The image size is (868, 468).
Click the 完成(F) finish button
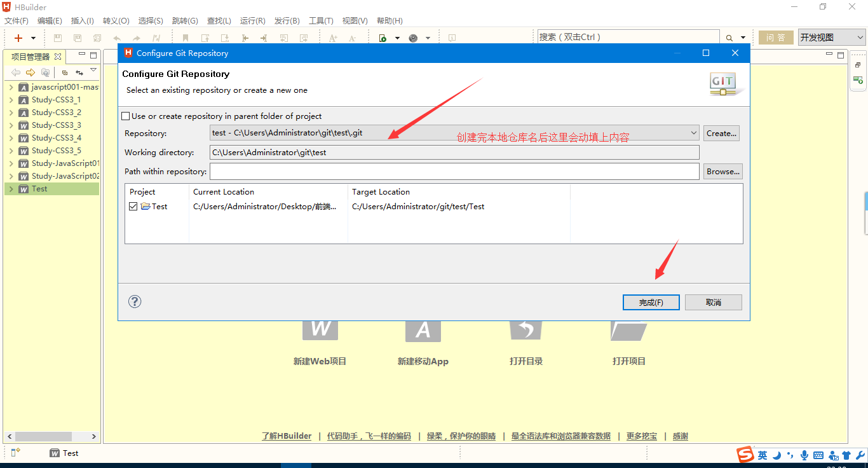[651, 302]
